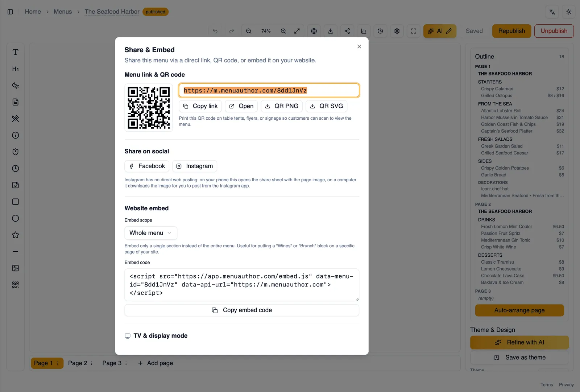This screenshot has height=392, width=580.
Task: Open the analytics chart icon
Action: point(364,31)
